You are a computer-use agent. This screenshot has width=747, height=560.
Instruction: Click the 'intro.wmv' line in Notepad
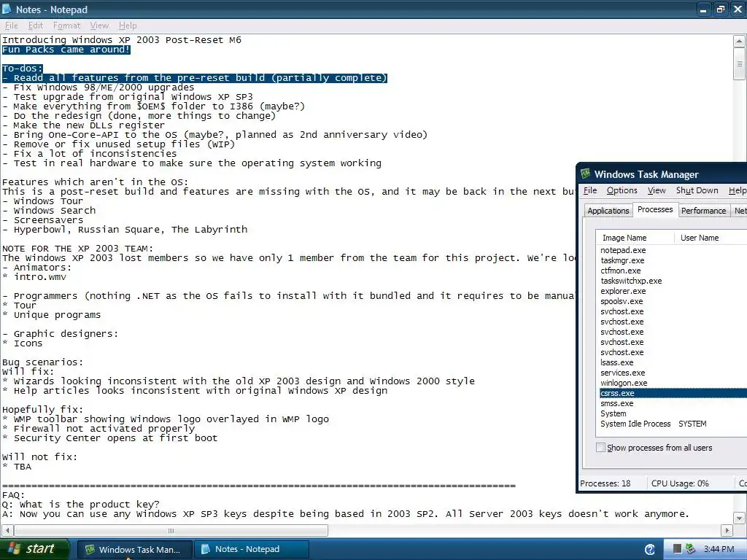(34, 276)
